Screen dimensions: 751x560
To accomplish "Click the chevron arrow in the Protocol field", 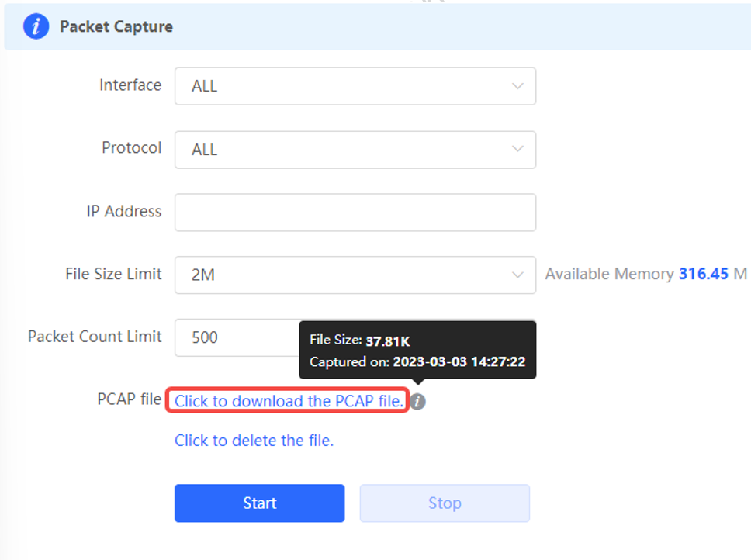I will point(517,149).
